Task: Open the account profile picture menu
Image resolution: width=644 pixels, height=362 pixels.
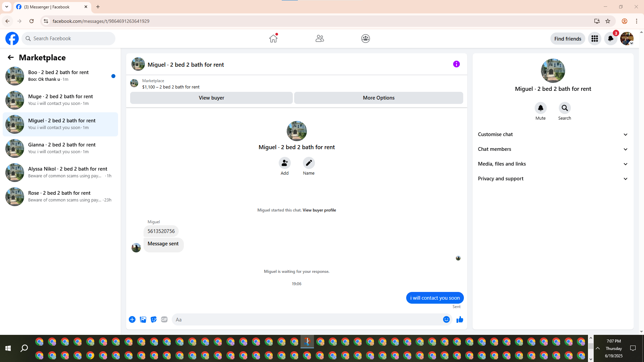Action: (x=627, y=39)
